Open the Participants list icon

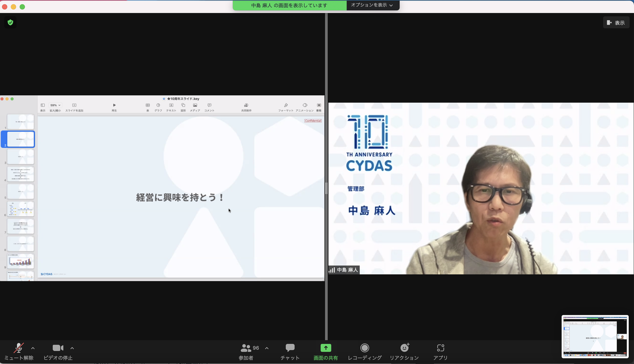point(246,348)
